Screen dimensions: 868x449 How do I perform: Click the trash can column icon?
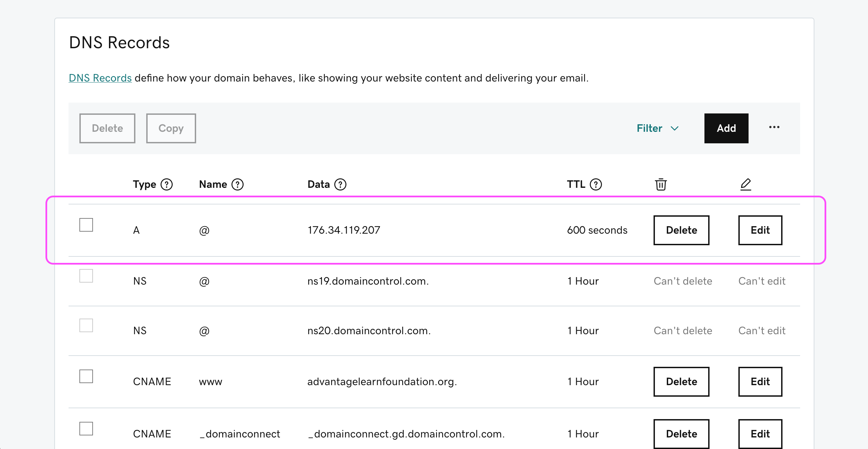pyautogui.click(x=661, y=184)
